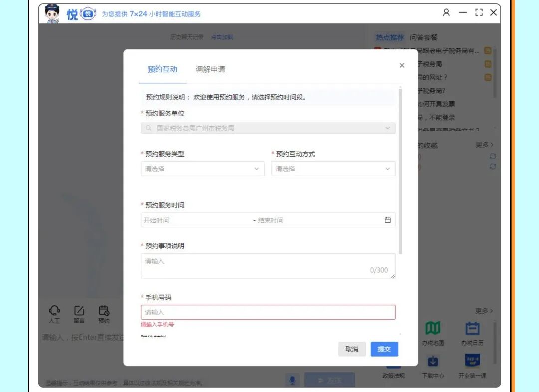Click 点击加载 history link
This screenshot has height=392, width=539.
[x=222, y=37]
